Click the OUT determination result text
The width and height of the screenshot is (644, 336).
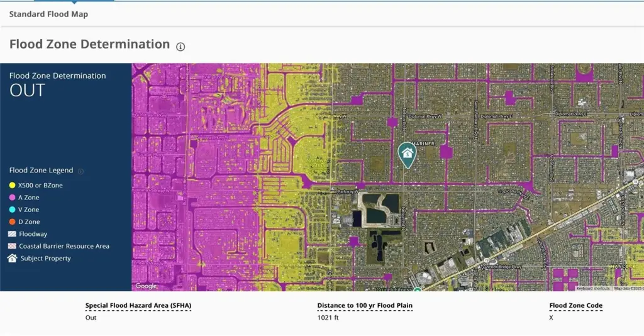pyautogui.click(x=28, y=91)
